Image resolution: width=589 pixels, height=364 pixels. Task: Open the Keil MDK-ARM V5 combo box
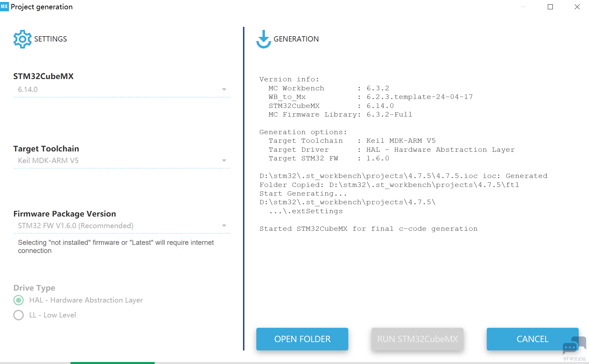tap(122, 161)
